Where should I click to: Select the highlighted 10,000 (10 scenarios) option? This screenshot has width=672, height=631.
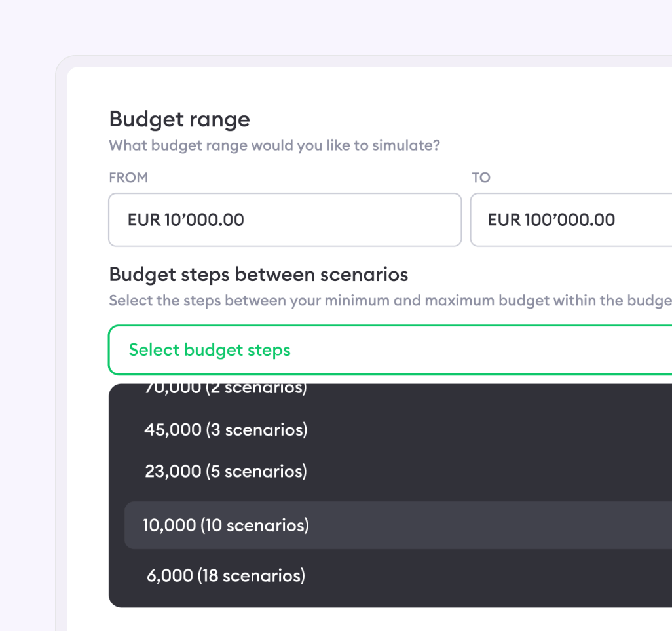click(226, 525)
